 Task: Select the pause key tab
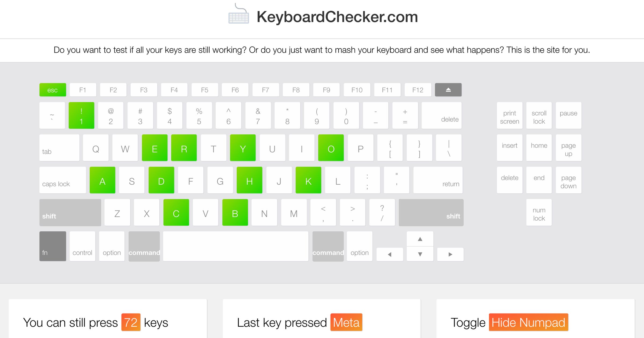pos(569,115)
